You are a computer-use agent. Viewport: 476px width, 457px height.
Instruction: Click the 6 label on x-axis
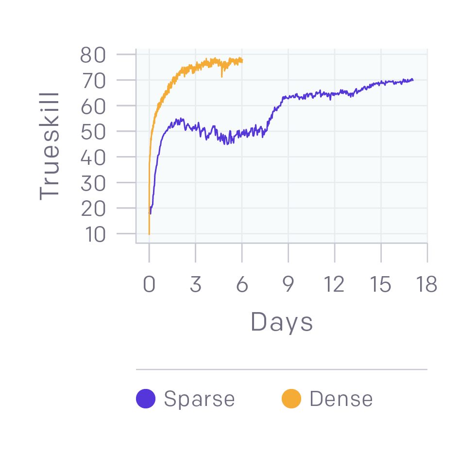point(242,284)
